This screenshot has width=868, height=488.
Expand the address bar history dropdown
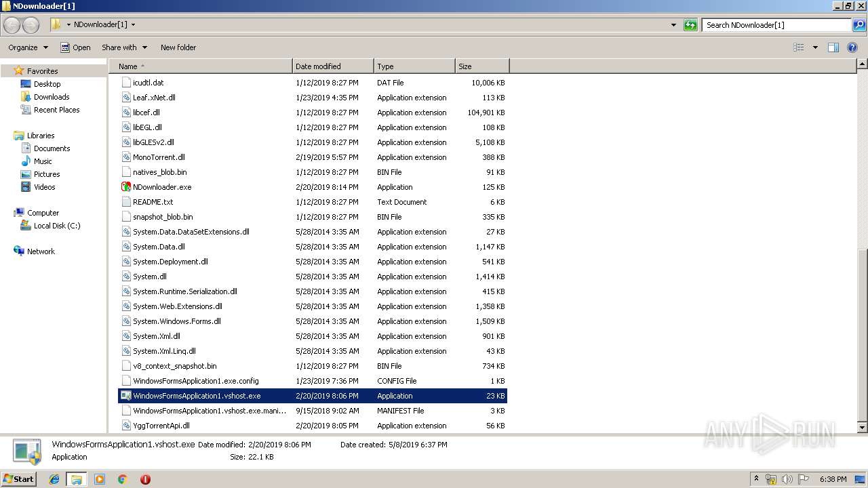click(673, 25)
